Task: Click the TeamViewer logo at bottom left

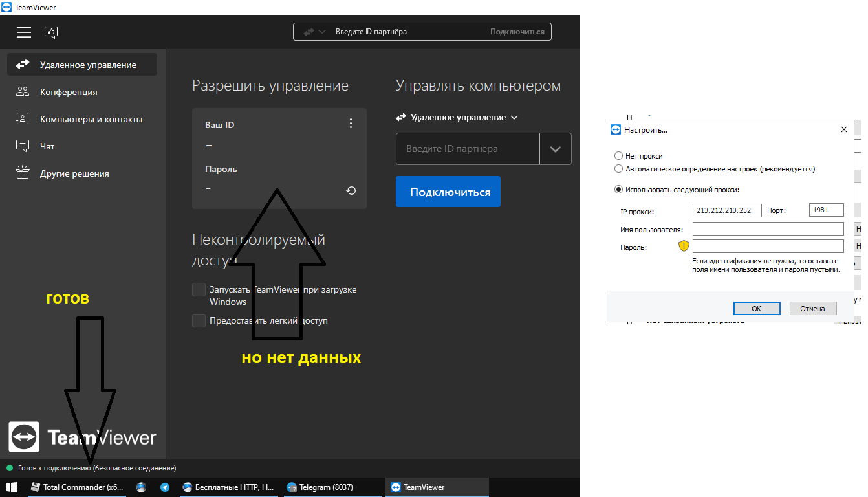Action: [x=82, y=437]
